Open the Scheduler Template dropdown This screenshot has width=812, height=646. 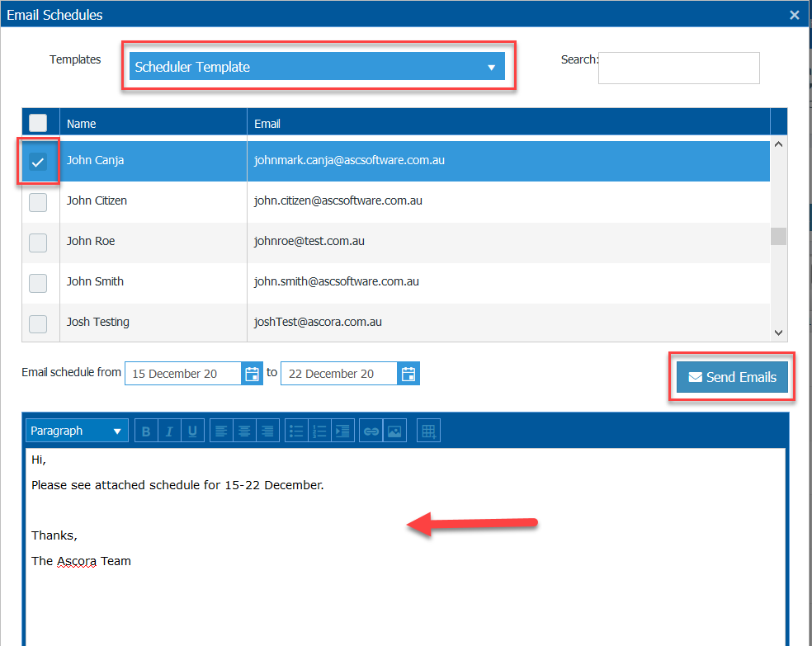pos(317,66)
